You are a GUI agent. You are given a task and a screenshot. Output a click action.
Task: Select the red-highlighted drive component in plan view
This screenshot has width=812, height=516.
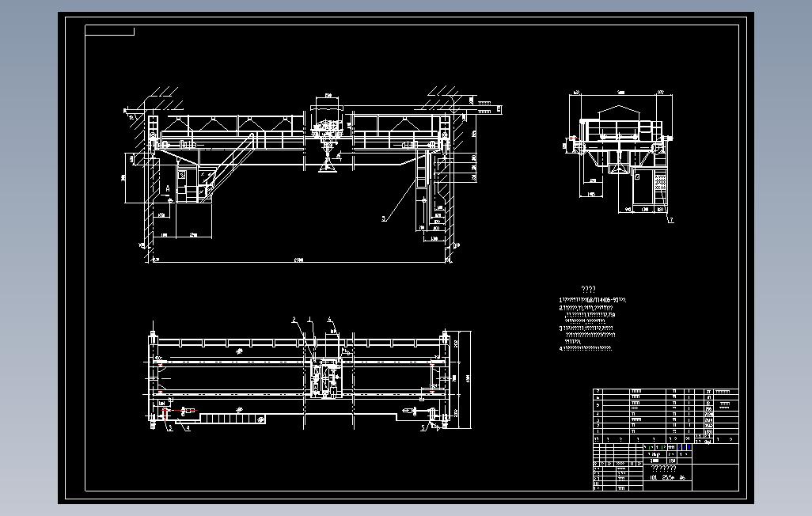(x=179, y=412)
